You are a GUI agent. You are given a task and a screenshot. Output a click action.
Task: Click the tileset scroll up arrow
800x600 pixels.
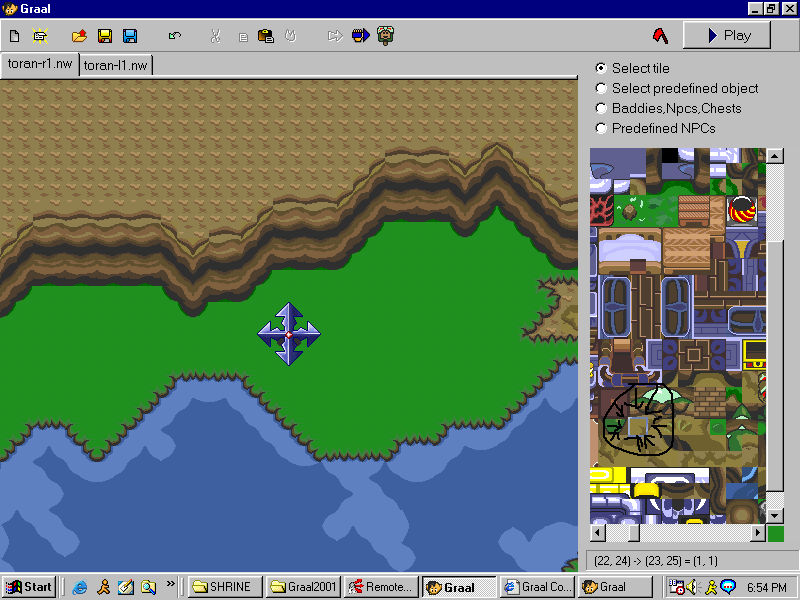point(775,156)
